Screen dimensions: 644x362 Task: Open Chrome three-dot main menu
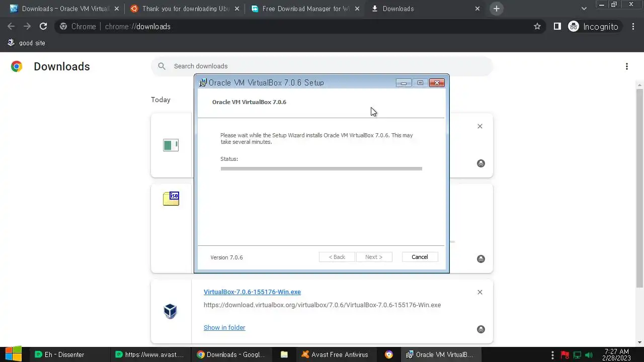point(633,27)
